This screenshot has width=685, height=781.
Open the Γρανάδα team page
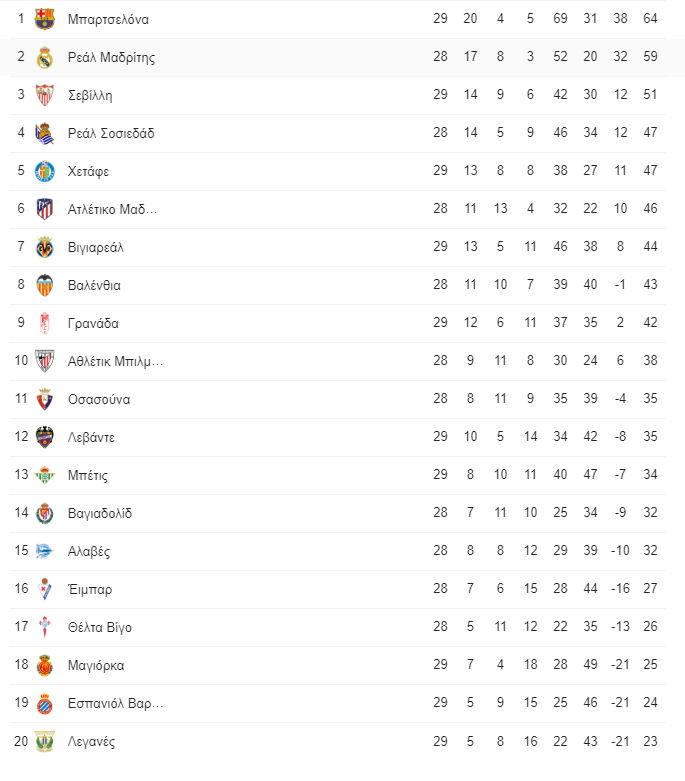coord(93,323)
